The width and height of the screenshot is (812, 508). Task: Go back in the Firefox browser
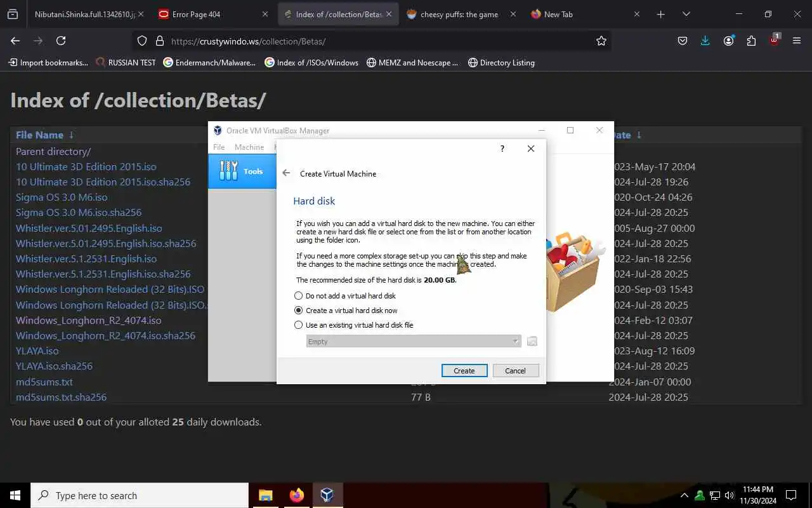(x=15, y=41)
